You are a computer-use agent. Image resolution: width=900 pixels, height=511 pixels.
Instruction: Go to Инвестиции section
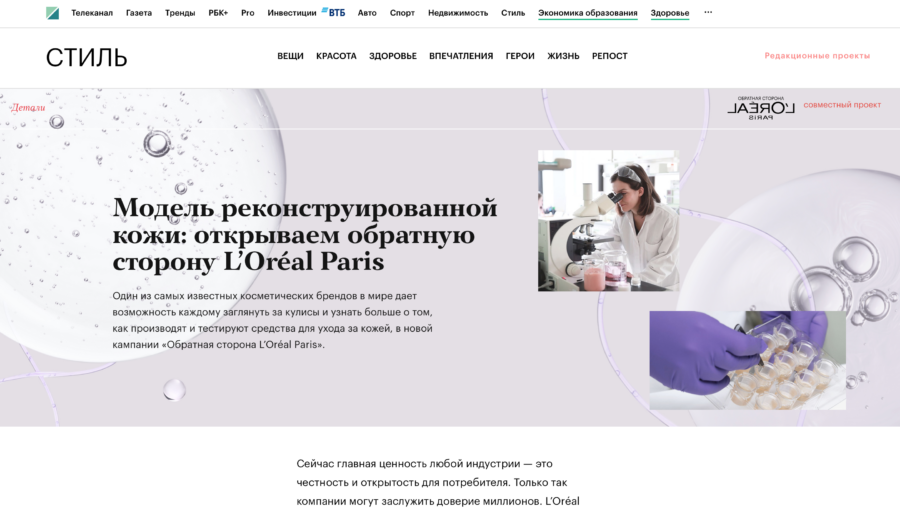pos(292,13)
